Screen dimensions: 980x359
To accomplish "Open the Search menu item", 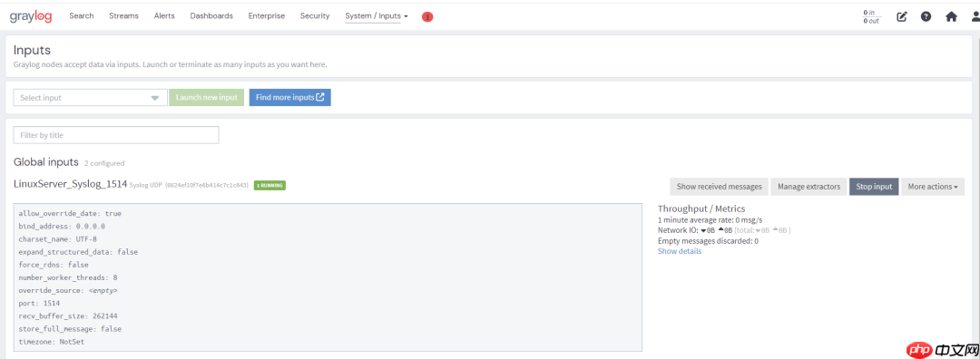I will coord(82,16).
